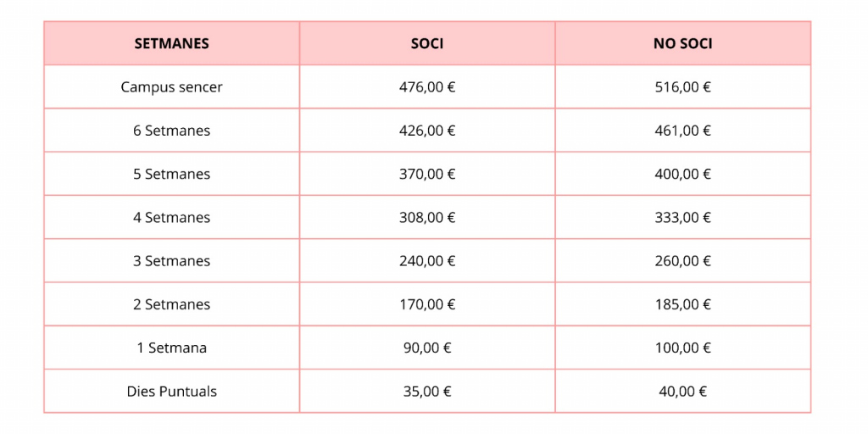This screenshot has height=434, width=868.
Task: Click the 308,00 € price cell
Action: coord(427,217)
